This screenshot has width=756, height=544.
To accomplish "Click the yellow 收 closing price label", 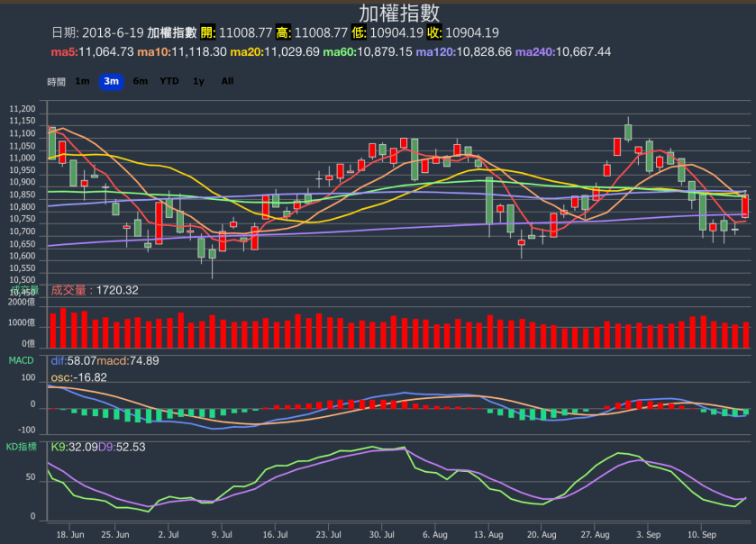I will [433, 32].
